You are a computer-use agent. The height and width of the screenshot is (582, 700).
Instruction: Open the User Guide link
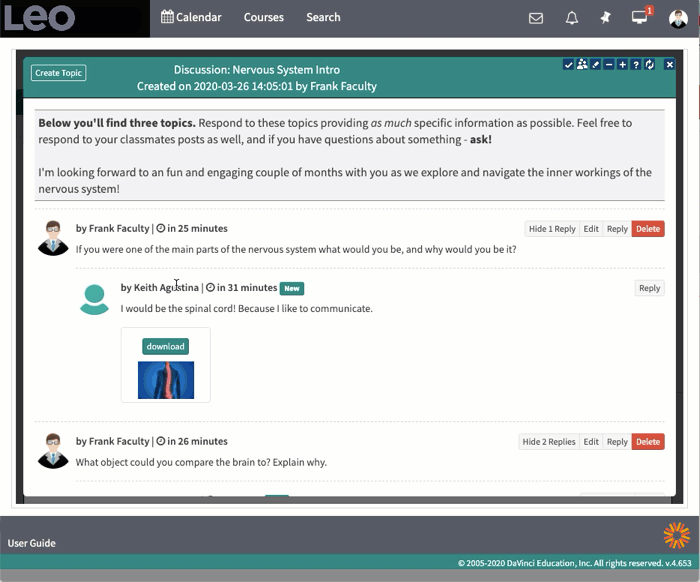coord(32,543)
